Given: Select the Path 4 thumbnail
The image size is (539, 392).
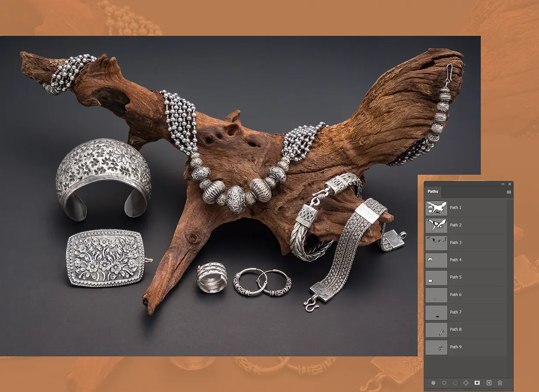Looking at the screenshot, I should click(436, 260).
